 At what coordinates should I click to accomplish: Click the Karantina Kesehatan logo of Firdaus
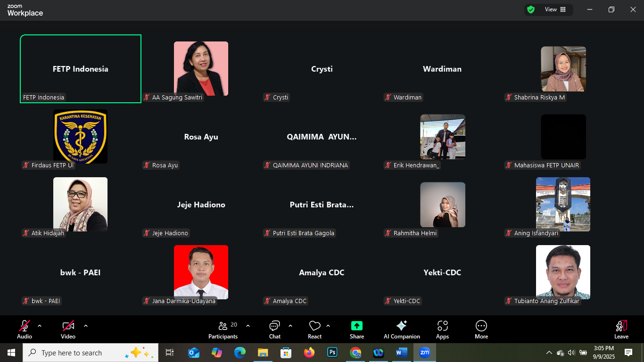pyautogui.click(x=81, y=137)
